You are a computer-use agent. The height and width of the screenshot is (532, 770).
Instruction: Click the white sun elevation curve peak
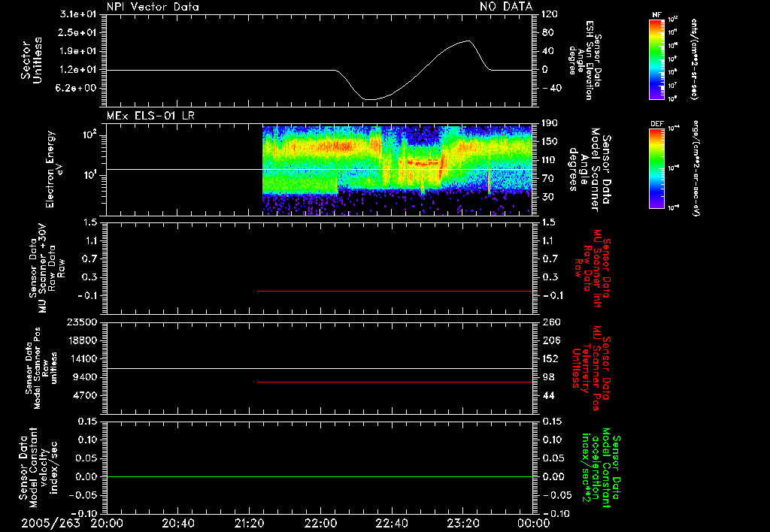tap(468, 41)
